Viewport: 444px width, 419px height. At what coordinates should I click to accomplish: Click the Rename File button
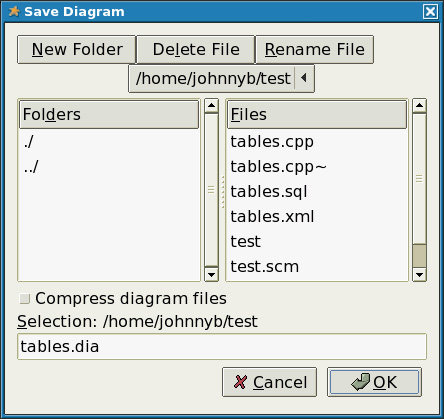click(x=314, y=50)
